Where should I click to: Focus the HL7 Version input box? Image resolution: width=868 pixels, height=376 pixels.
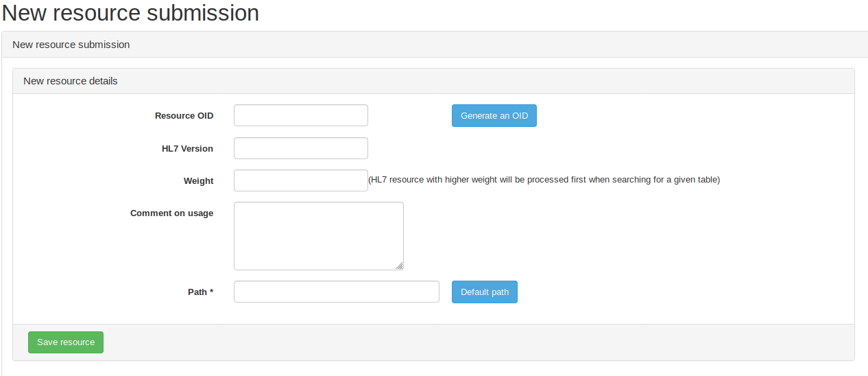[300, 148]
